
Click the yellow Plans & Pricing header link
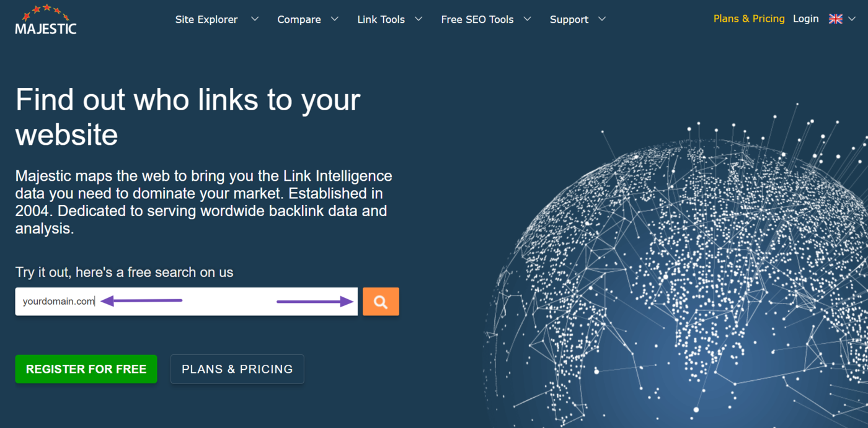(749, 19)
